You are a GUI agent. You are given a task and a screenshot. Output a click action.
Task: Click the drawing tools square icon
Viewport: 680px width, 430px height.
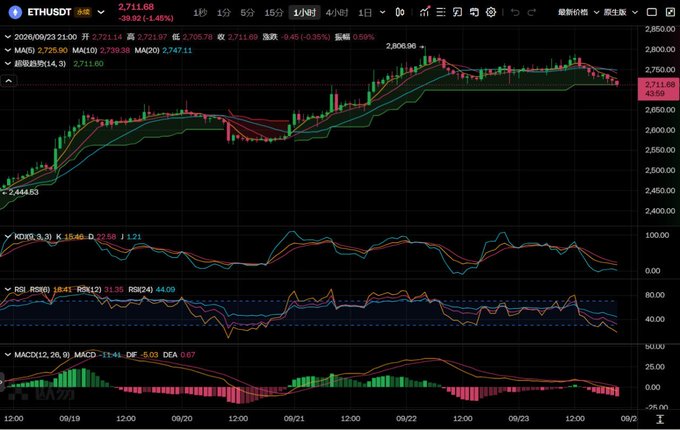point(457,12)
